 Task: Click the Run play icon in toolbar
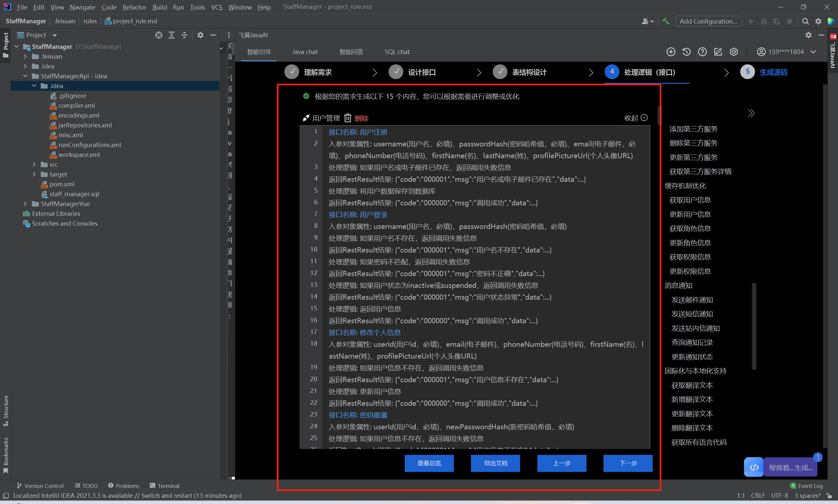coord(752,21)
